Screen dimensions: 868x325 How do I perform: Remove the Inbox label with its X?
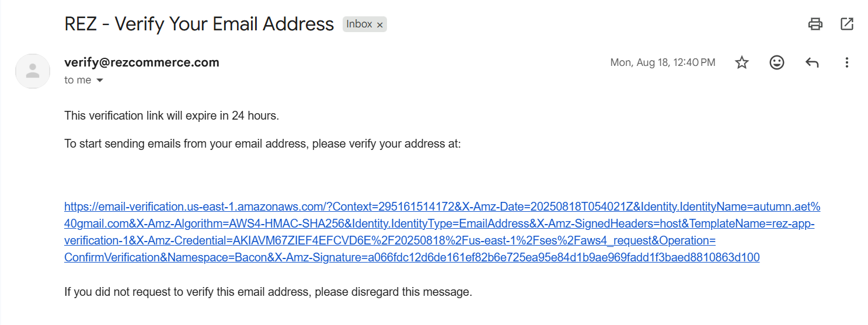click(380, 25)
